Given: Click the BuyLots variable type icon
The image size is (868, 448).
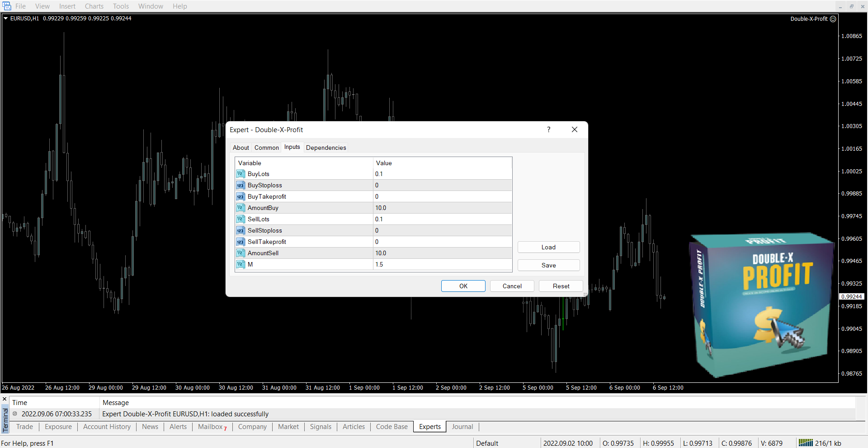Looking at the screenshot, I should tap(240, 174).
